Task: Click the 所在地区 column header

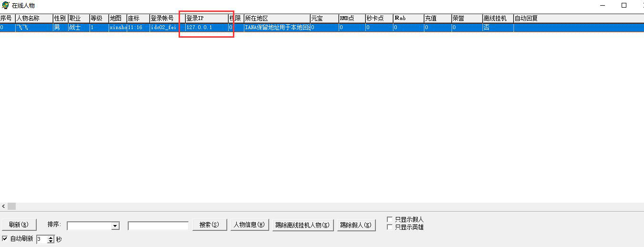Action: [x=276, y=18]
